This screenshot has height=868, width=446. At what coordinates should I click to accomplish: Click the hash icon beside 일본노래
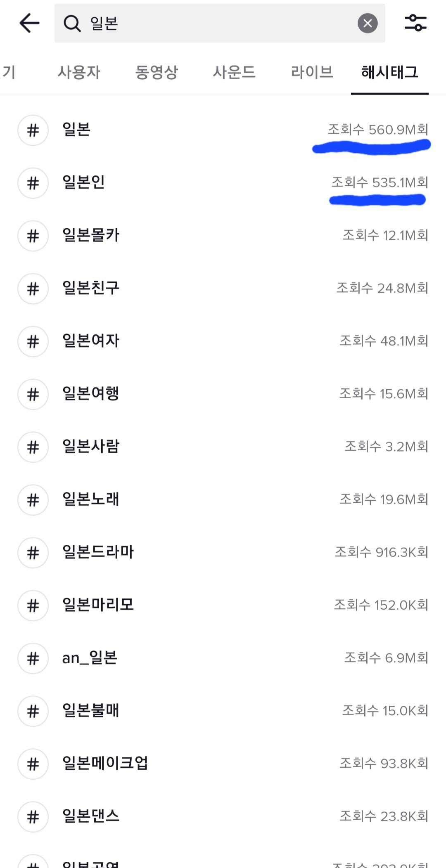point(33,500)
